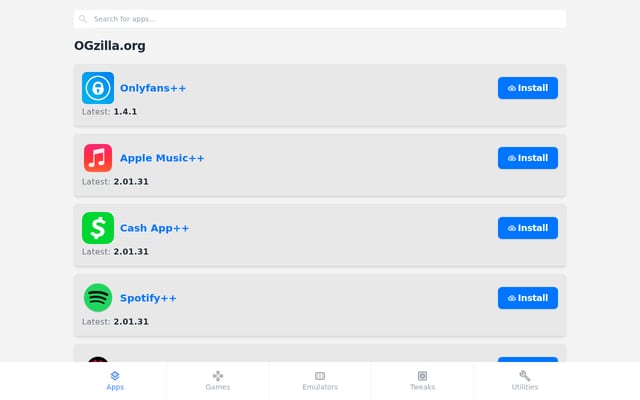Viewport: 640px width, 400px height.
Task: Click Spotify++ version 2.01.31 text
Action: click(131, 322)
